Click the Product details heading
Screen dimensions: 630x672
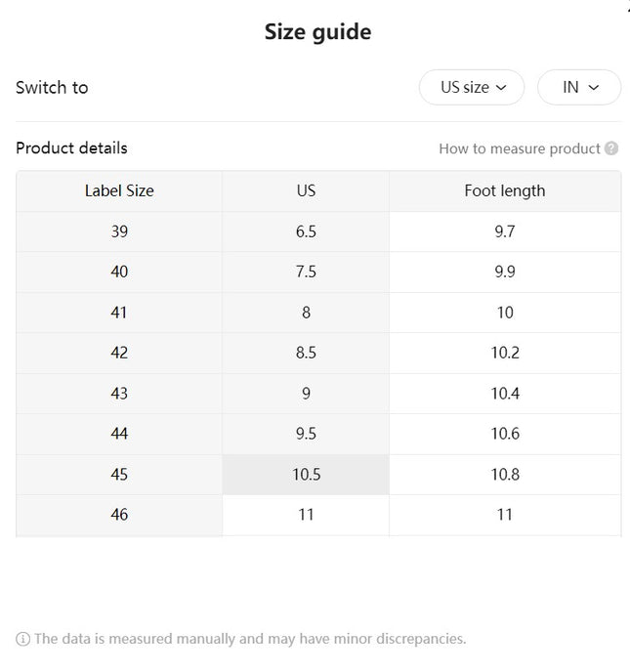71,148
